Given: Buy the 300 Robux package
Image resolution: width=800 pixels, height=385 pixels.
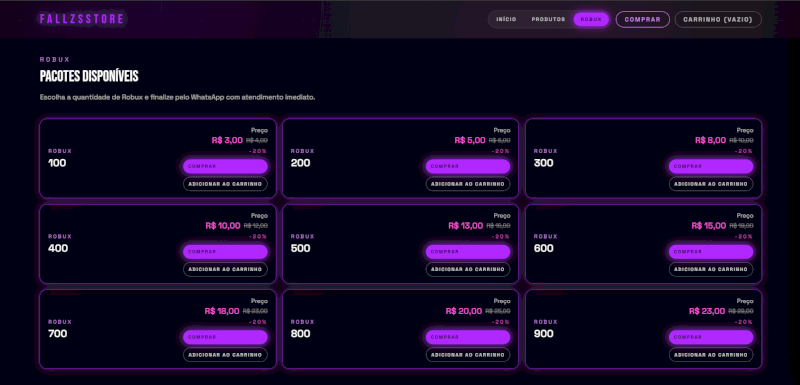Looking at the screenshot, I should (711, 166).
